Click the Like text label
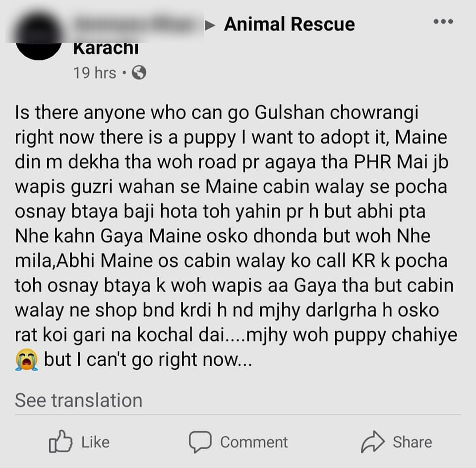Screen dimensions: 476x468 pyautogui.click(x=95, y=442)
